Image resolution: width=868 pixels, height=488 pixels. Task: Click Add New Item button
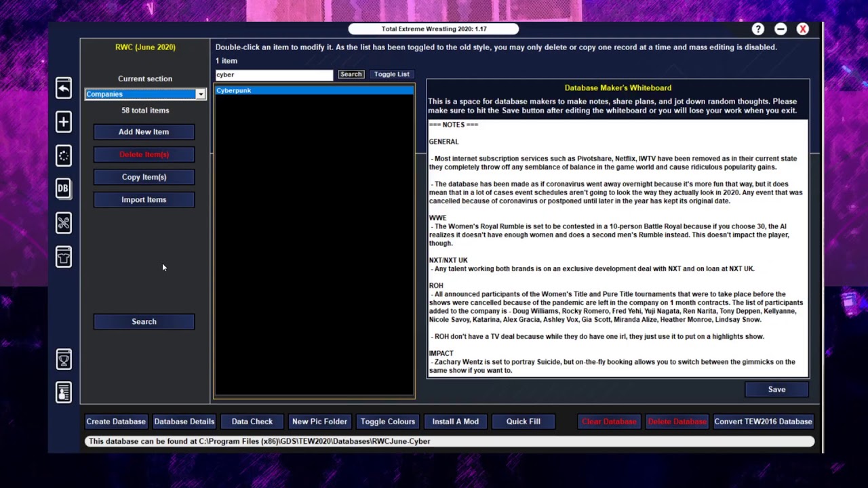click(x=144, y=132)
